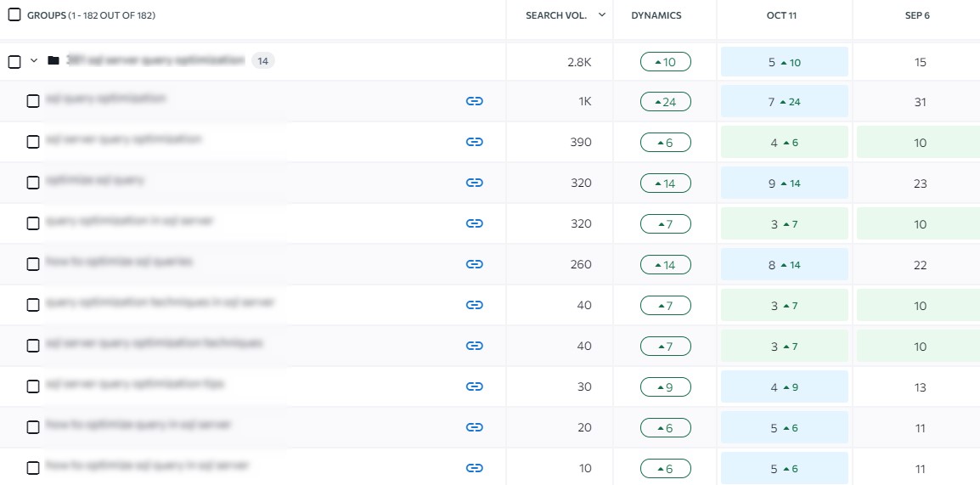The image size is (980, 485).
Task: Click the up 24 dynamics badge
Action: pyautogui.click(x=666, y=102)
